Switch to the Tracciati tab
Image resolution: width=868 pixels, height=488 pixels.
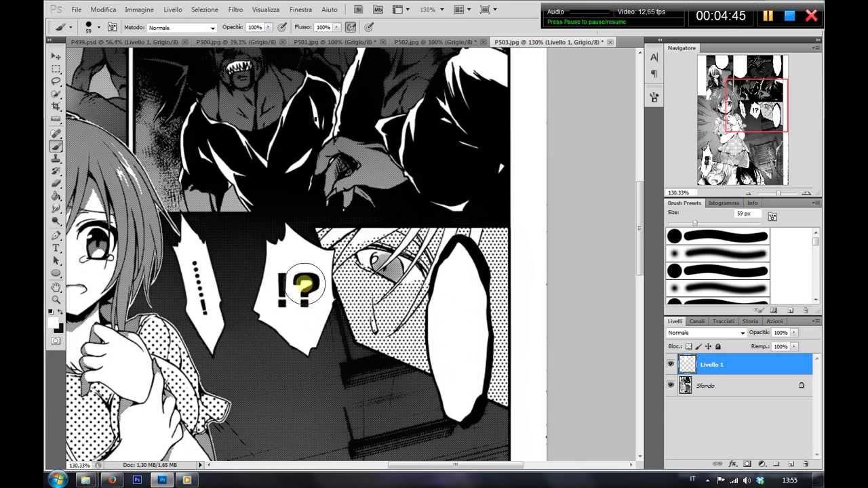[x=723, y=321]
